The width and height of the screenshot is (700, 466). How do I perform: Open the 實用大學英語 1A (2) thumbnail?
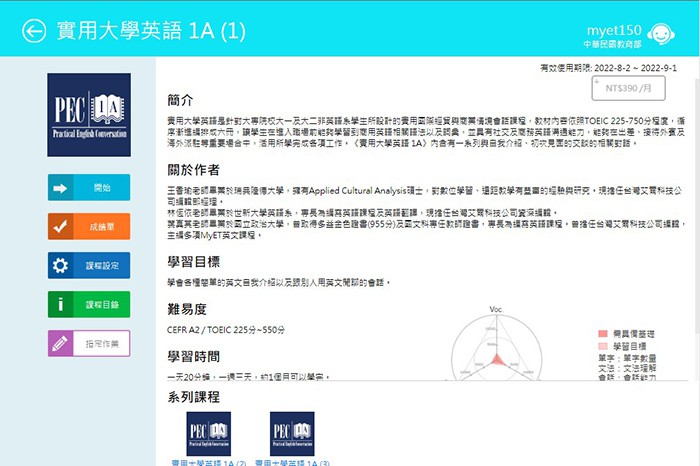208,434
